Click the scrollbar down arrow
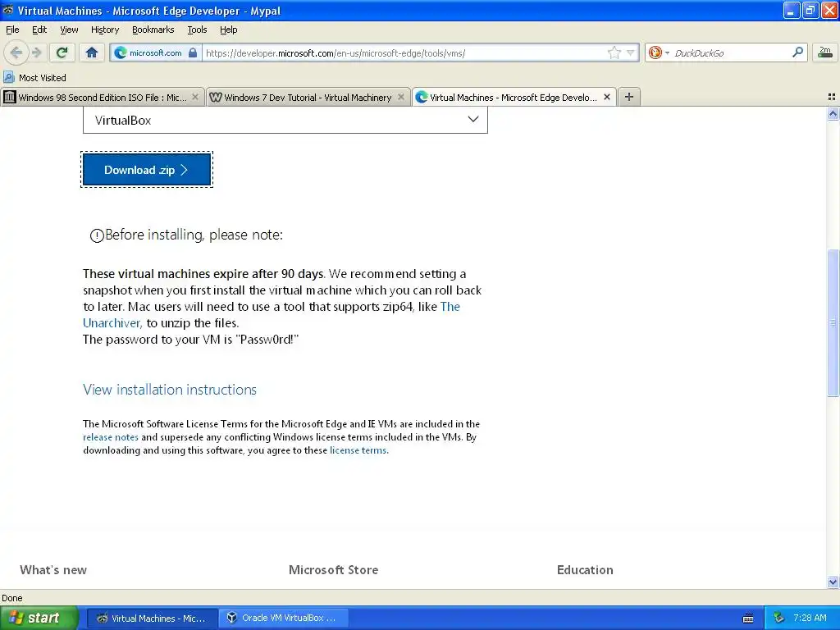 point(833,582)
